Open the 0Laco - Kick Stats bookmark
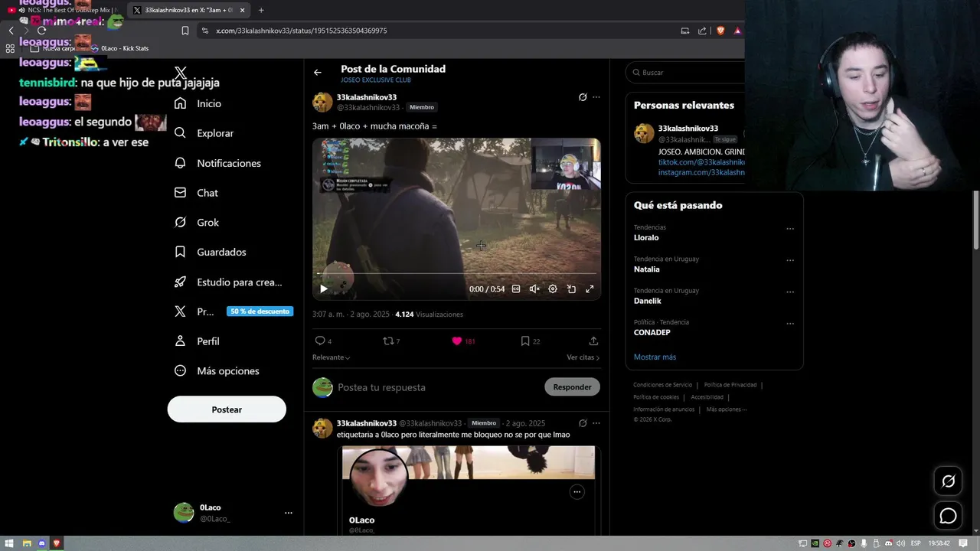The image size is (980, 551). [119, 48]
